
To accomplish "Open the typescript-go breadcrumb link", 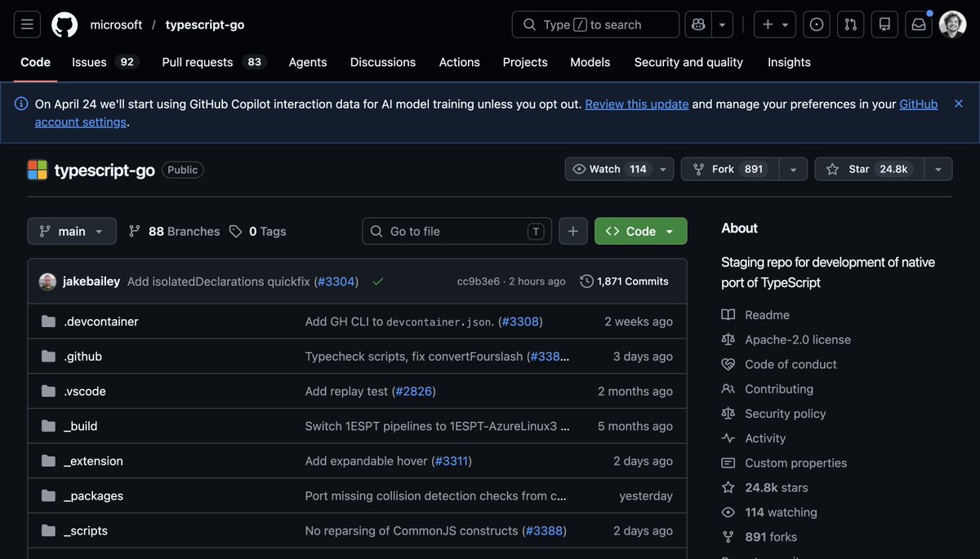I will 205,24.
